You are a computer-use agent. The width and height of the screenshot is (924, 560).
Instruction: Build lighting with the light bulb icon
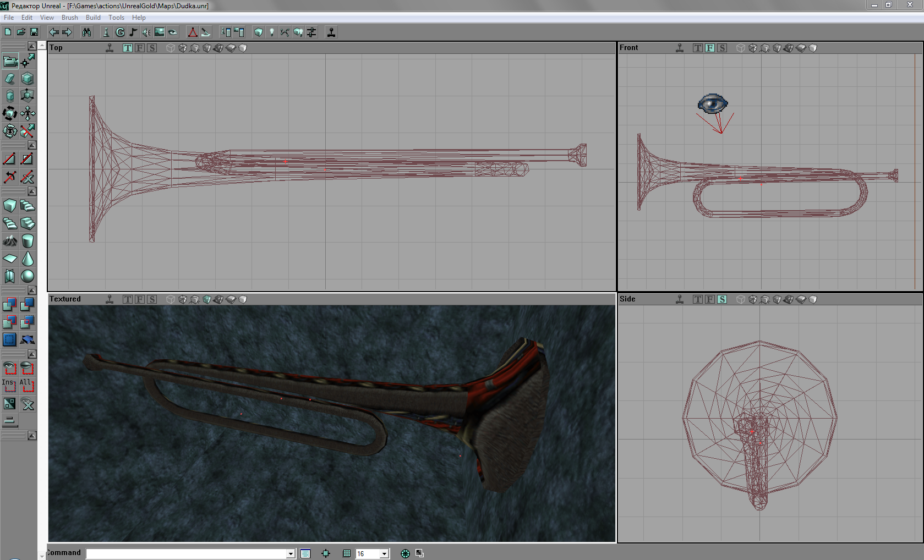pos(272,32)
